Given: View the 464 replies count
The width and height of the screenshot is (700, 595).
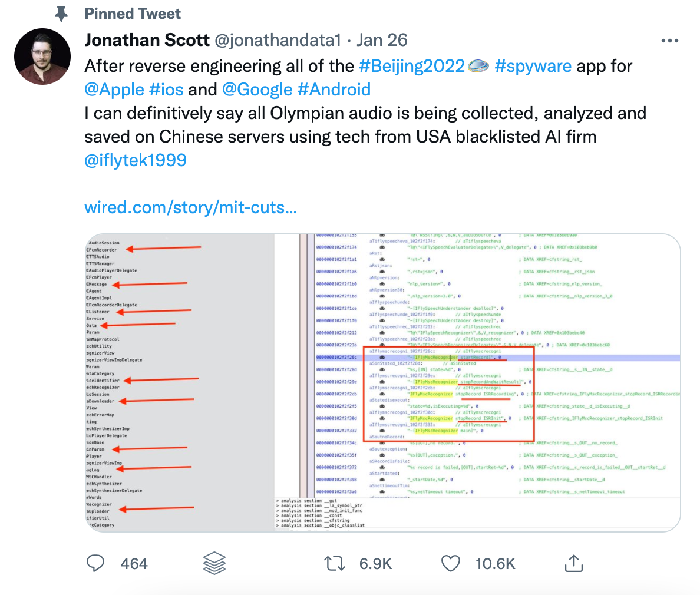Looking at the screenshot, I should 135,563.
